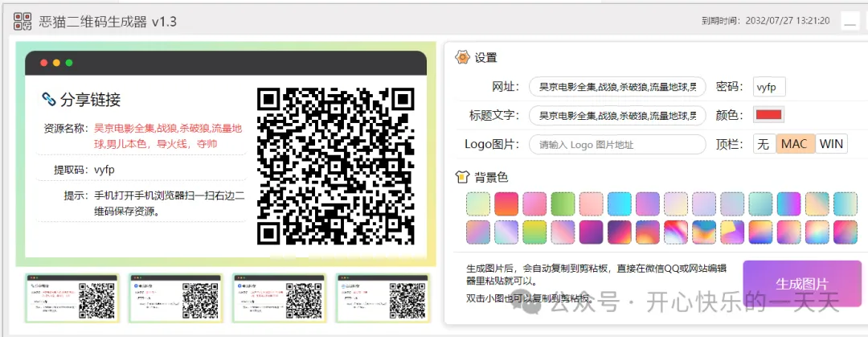Open the red 颜色 color picker swatch

tap(769, 115)
